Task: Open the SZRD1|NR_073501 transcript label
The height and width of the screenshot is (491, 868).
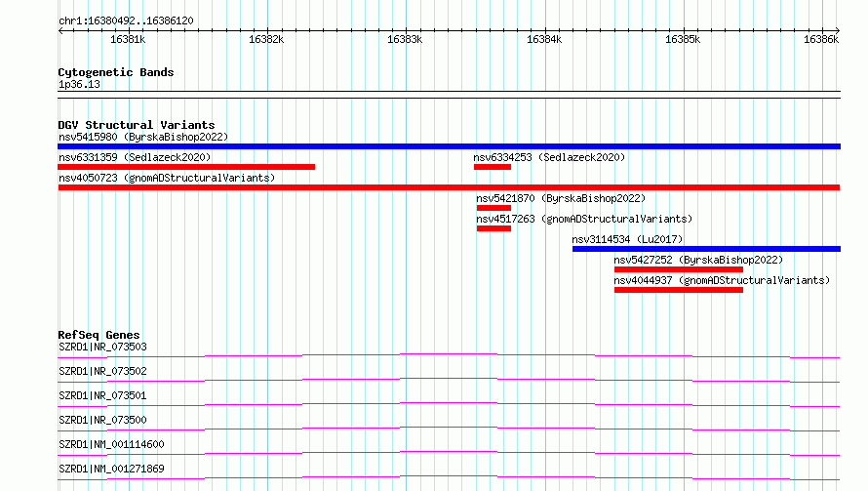Action: click(102, 395)
